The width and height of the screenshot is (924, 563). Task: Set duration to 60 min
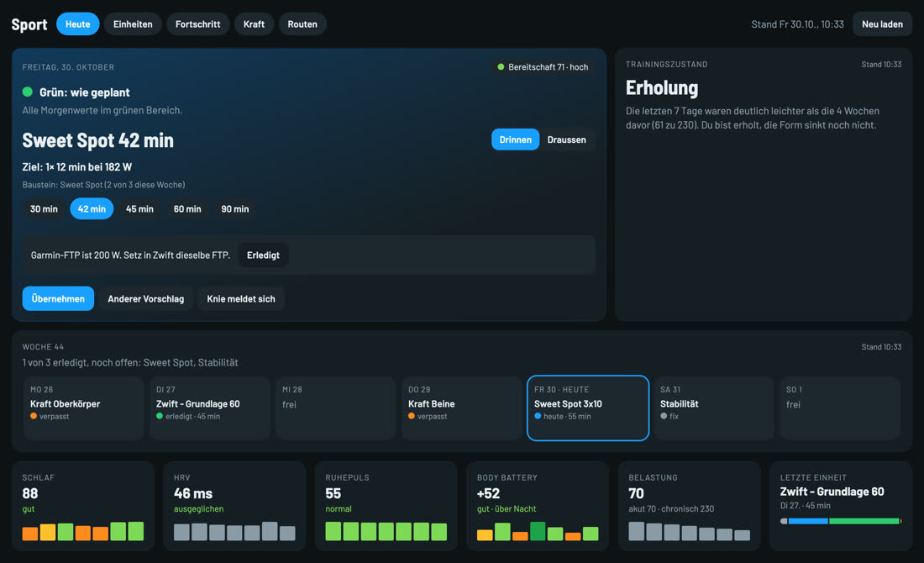[x=187, y=208]
